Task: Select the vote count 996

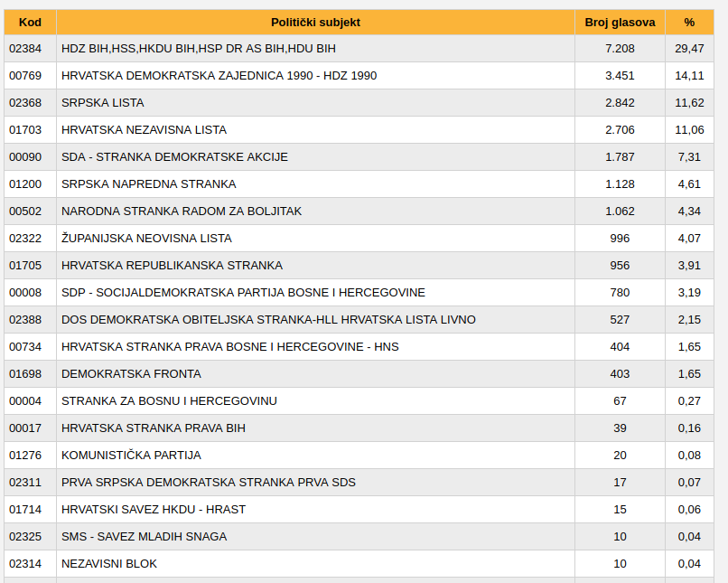Action: pyautogui.click(x=620, y=239)
